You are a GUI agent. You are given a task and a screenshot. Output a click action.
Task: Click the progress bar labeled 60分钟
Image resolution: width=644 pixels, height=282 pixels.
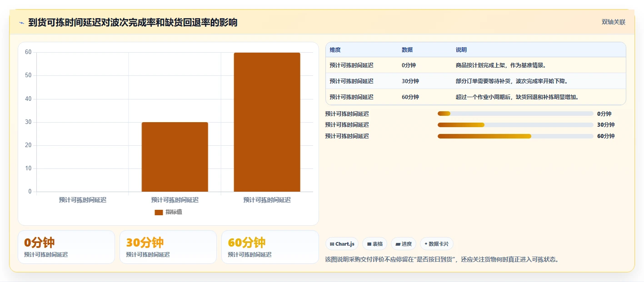point(515,136)
